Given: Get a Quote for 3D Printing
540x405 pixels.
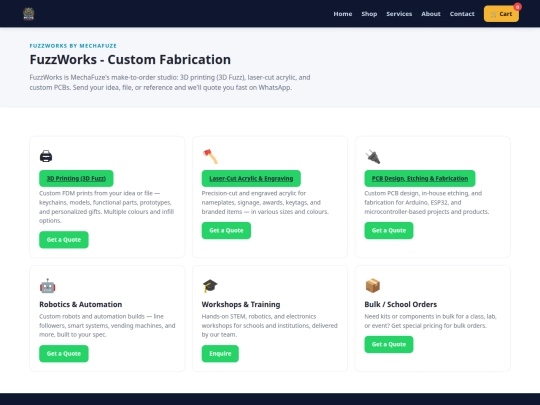Looking at the screenshot, I should pos(64,240).
